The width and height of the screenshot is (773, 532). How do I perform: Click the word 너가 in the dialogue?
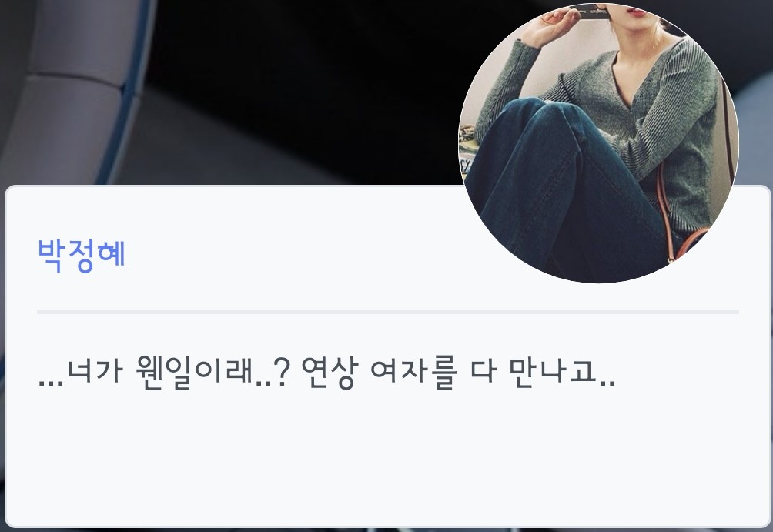pos(95,371)
